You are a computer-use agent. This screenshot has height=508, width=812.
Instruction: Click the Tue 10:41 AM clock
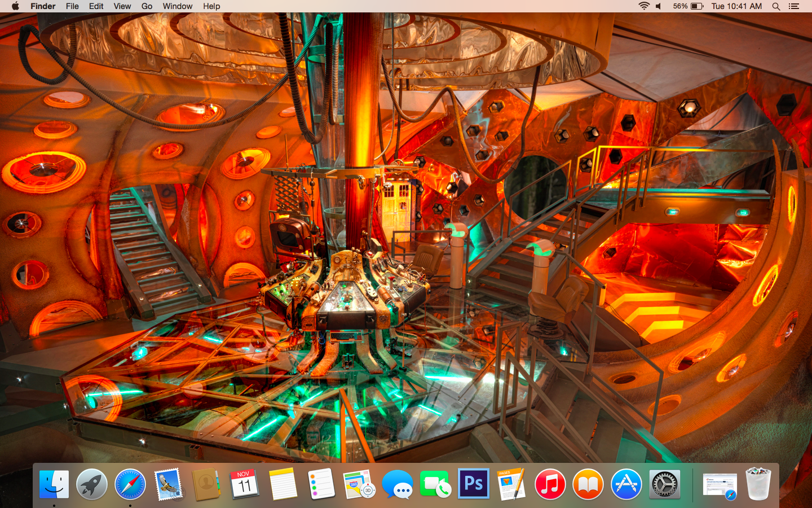736,6
